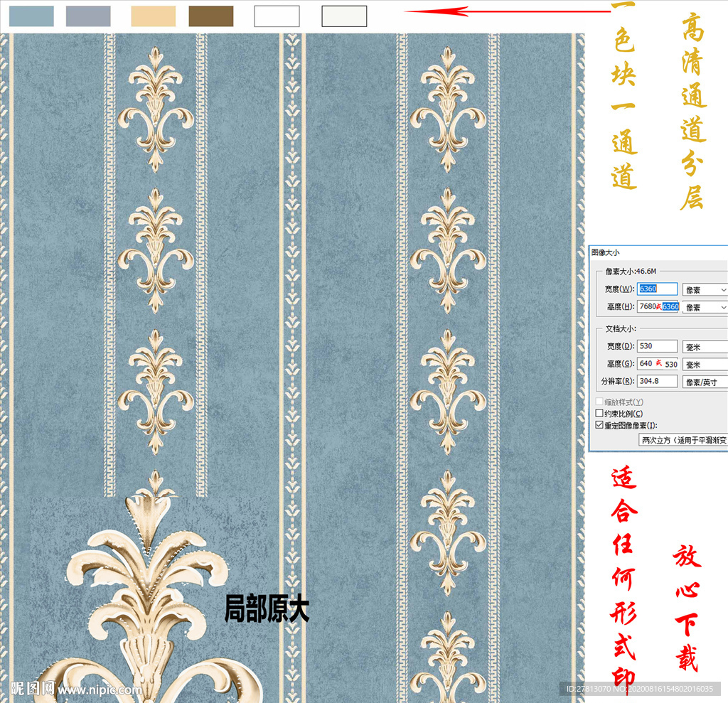Open the 两次立方 resample method dropdown
Viewport: 728px width, 703px height.
[683, 440]
